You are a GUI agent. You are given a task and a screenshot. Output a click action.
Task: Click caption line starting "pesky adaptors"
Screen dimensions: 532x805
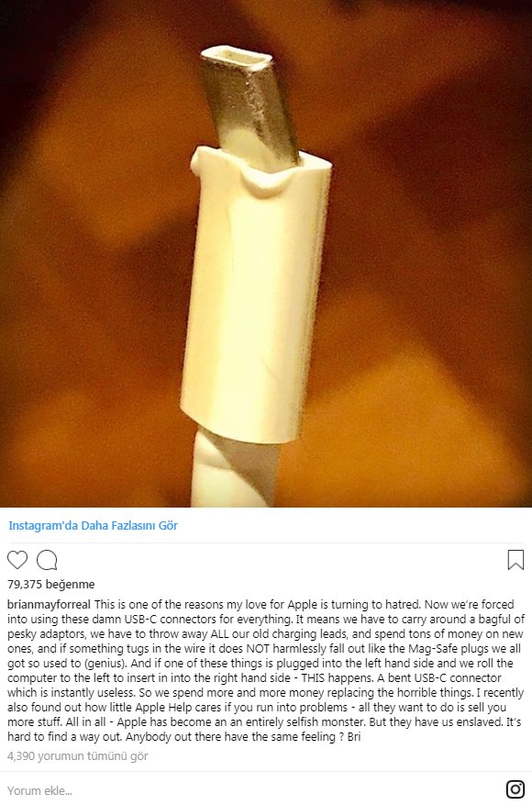pos(266,634)
